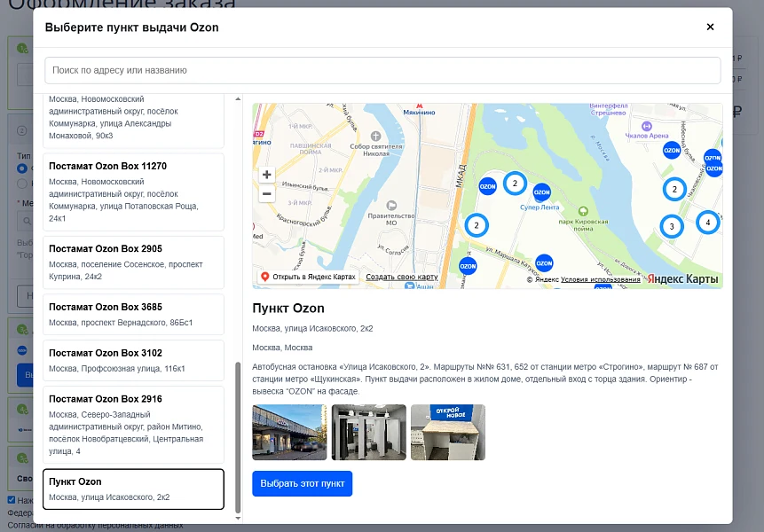Click the Выбрать этот пункт button
Screen dimensions: 764x532
pos(302,483)
